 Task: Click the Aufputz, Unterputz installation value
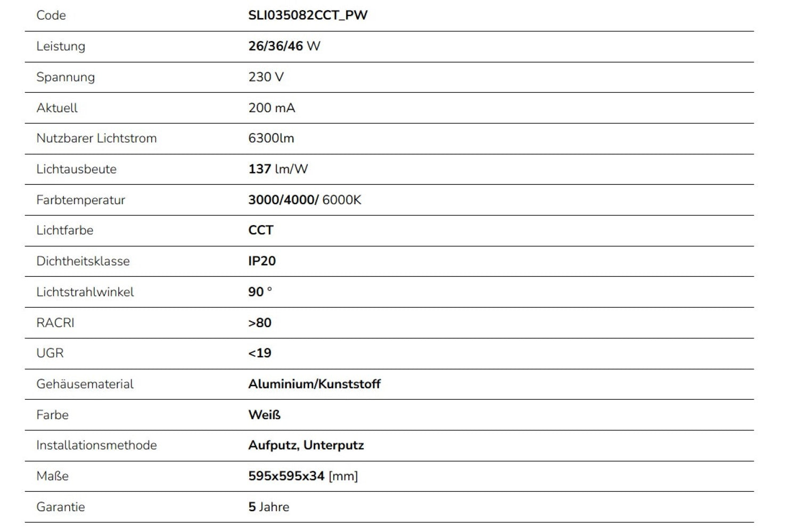(x=306, y=445)
